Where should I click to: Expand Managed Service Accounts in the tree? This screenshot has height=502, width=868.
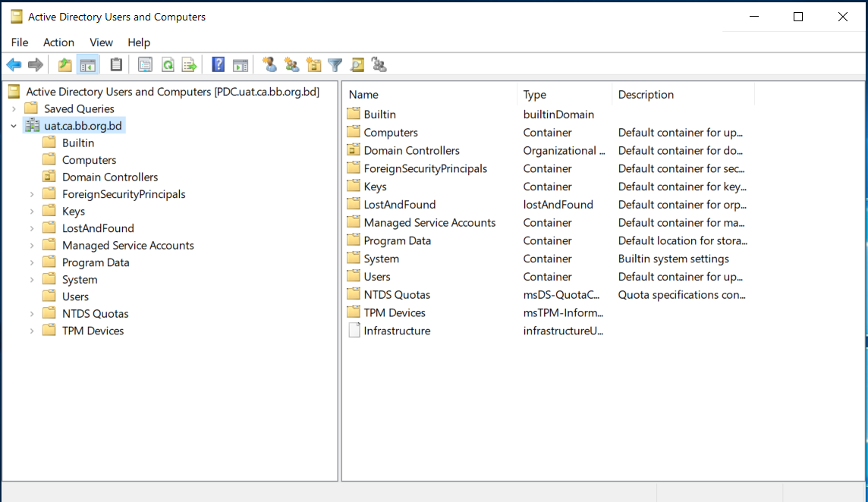pos(32,246)
